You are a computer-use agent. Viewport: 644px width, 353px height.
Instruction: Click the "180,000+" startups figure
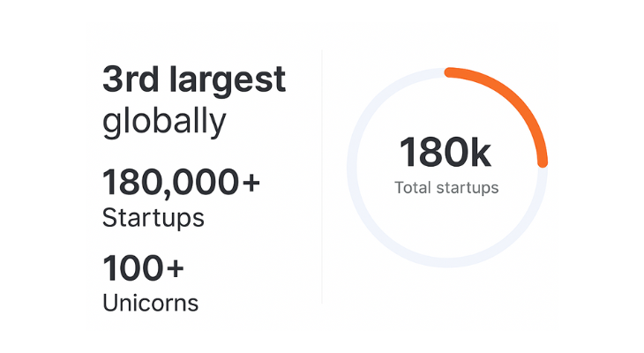click(181, 183)
